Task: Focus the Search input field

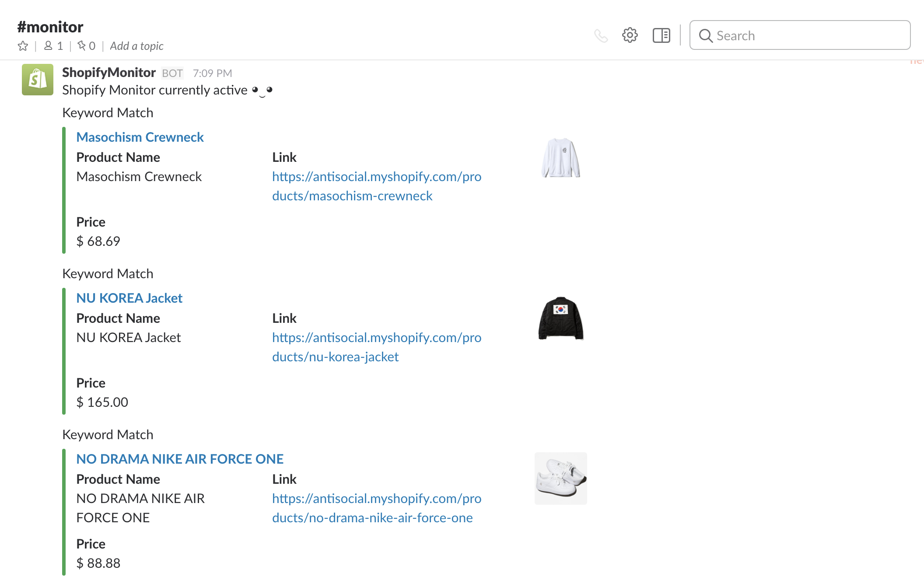Action: click(809, 35)
